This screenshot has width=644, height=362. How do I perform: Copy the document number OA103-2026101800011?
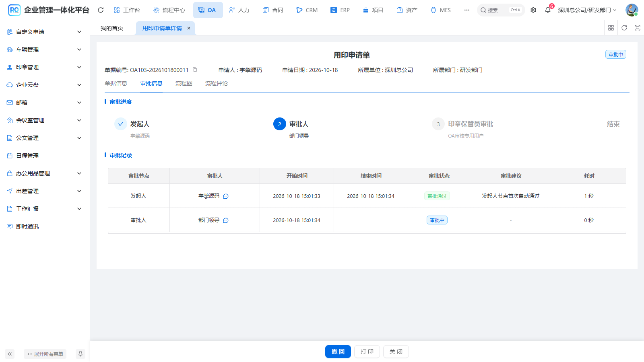tap(195, 70)
